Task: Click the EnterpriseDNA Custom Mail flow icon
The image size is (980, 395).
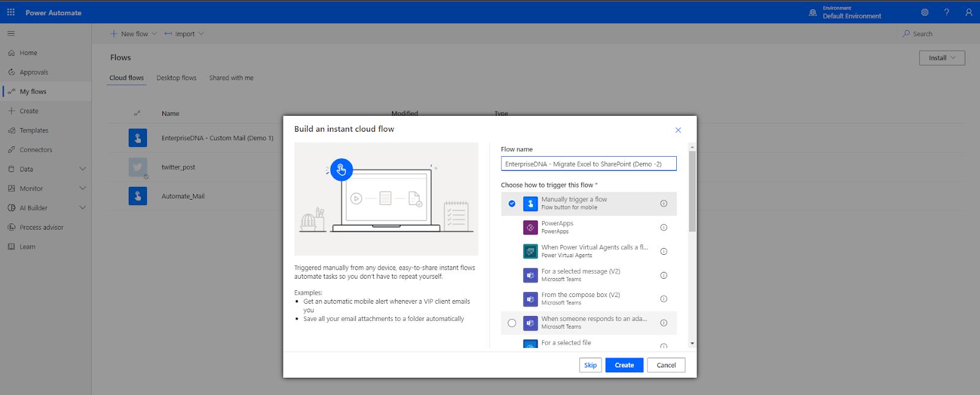Action: click(x=138, y=138)
